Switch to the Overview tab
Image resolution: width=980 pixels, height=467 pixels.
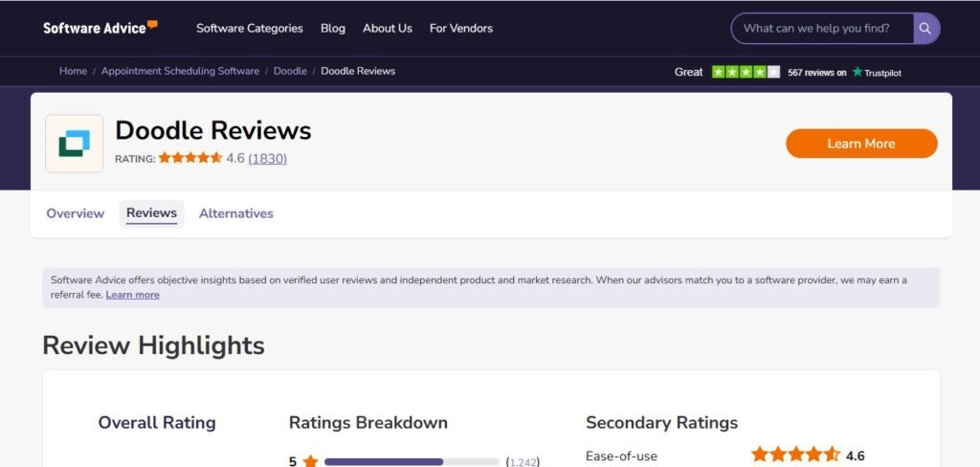click(x=75, y=213)
